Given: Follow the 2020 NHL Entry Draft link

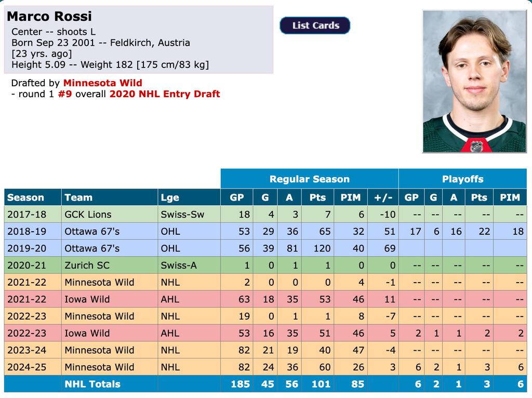Looking at the screenshot, I should click(165, 94).
